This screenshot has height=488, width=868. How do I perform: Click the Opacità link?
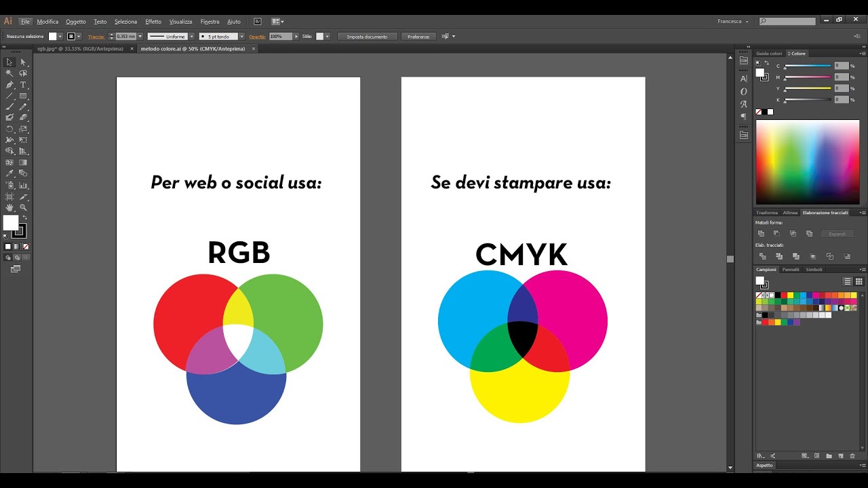pyautogui.click(x=257, y=37)
